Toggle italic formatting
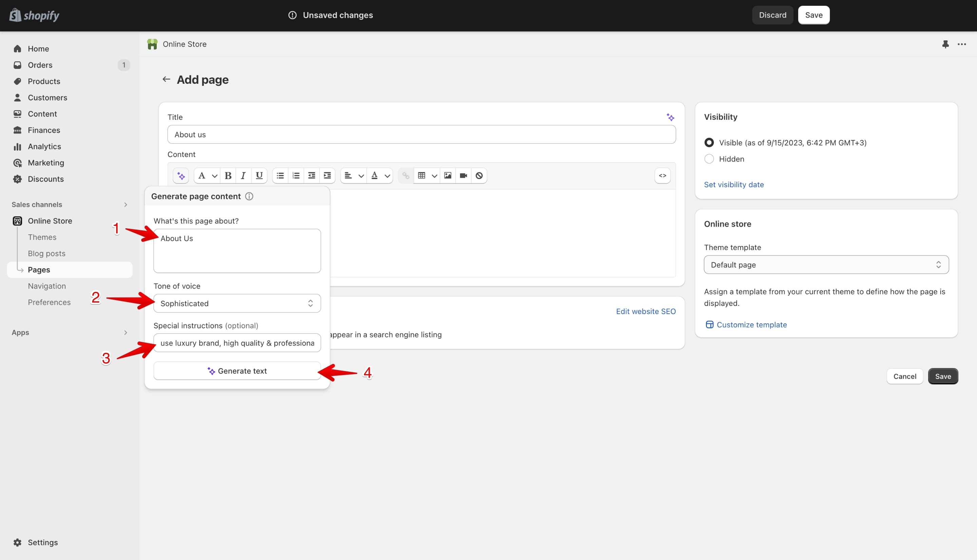 click(x=243, y=176)
